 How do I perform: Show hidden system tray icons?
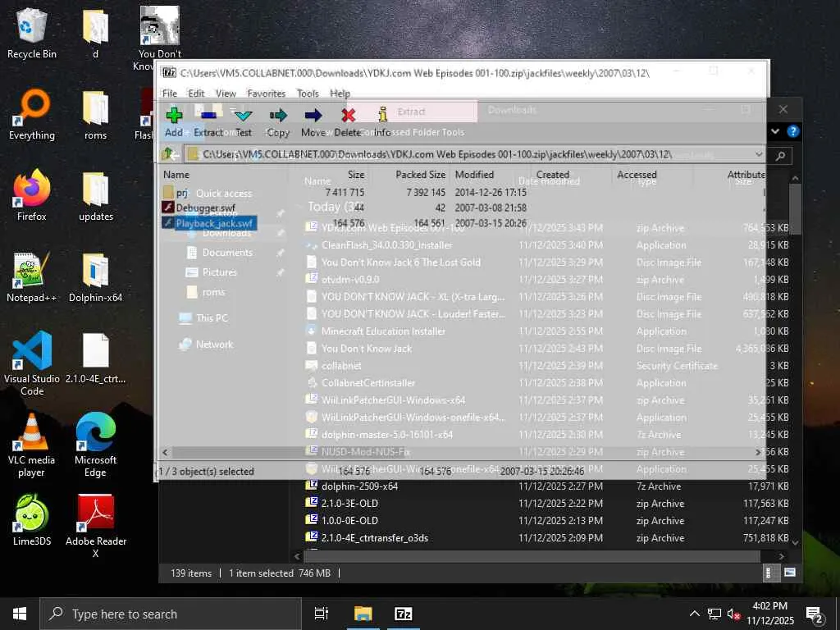(694, 614)
